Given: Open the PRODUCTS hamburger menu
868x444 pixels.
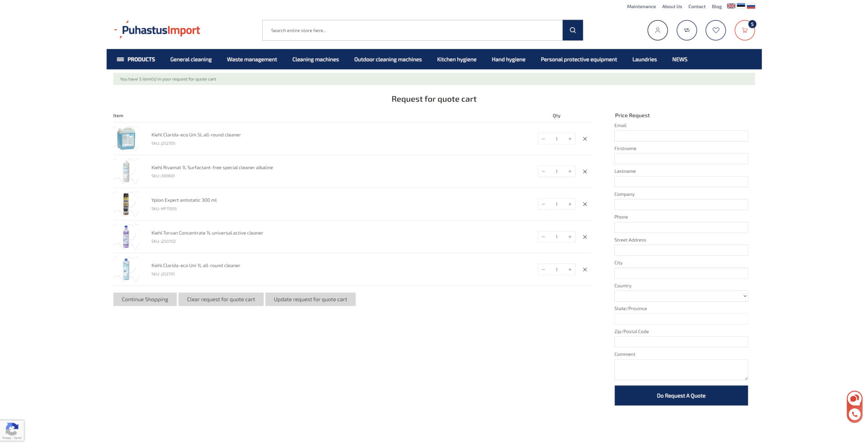Looking at the screenshot, I should (136, 59).
